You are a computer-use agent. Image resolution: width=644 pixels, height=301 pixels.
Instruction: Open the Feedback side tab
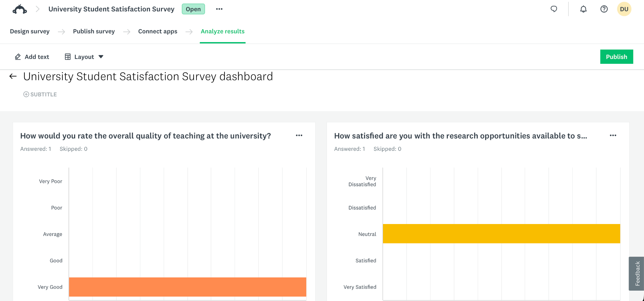637,273
